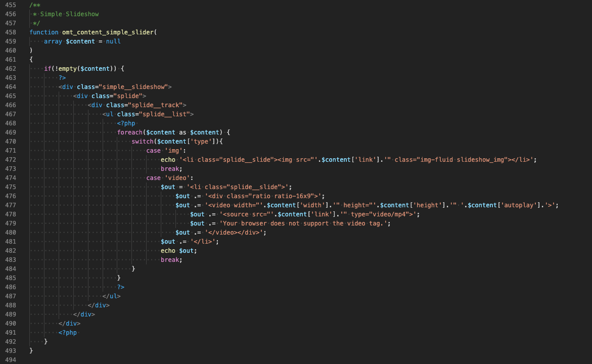Place cursor on echo $out statement
The width and height of the screenshot is (592, 364).
179,251
